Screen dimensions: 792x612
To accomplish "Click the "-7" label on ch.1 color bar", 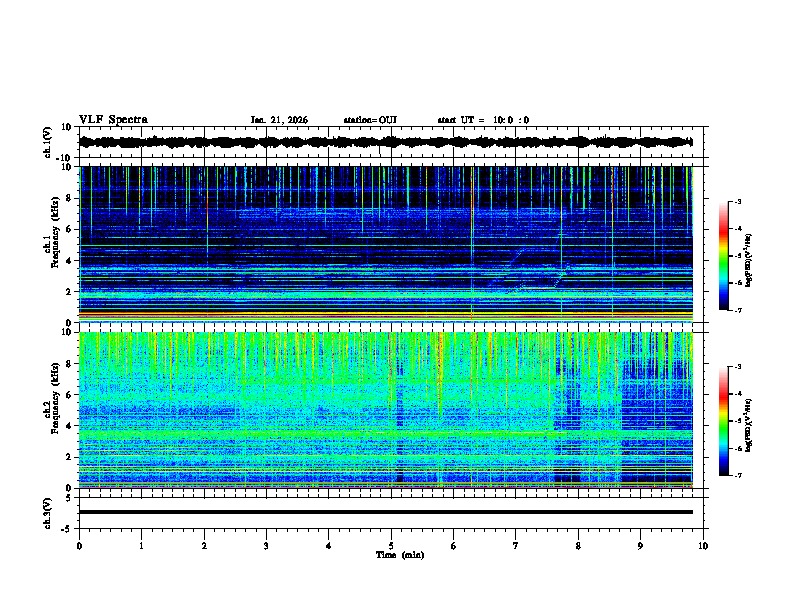I will pos(737,310).
